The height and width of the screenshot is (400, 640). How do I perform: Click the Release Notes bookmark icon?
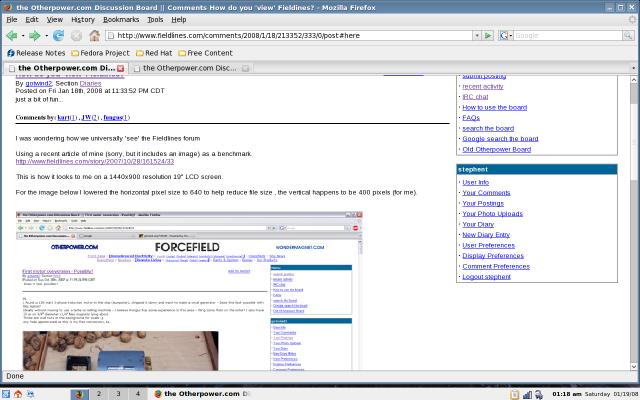click(11, 53)
